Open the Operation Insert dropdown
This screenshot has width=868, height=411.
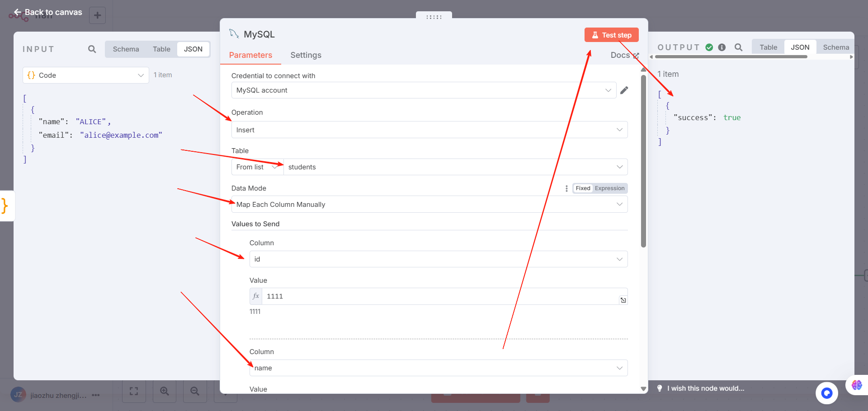(429, 130)
